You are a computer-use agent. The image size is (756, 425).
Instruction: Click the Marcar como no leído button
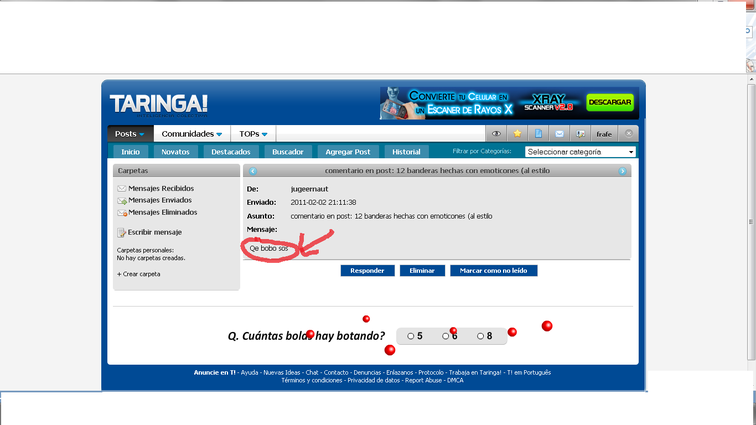(x=496, y=270)
